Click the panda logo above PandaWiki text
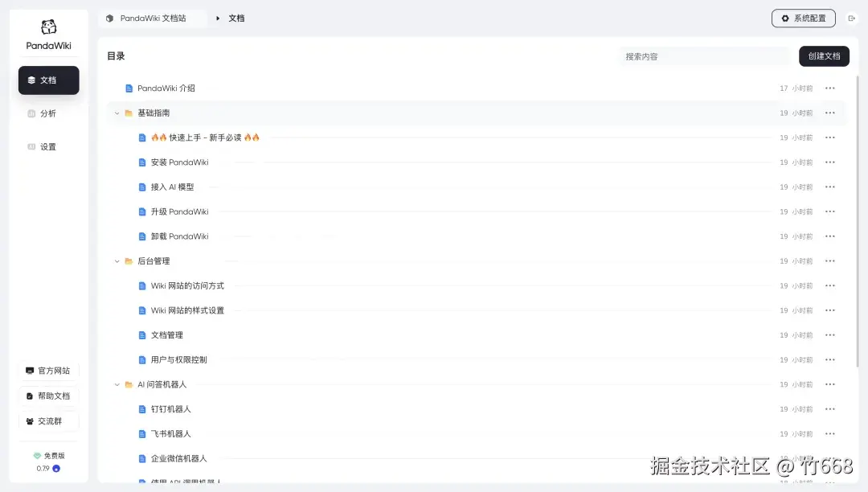Screen dimensions: 868x492 click(47, 26)
